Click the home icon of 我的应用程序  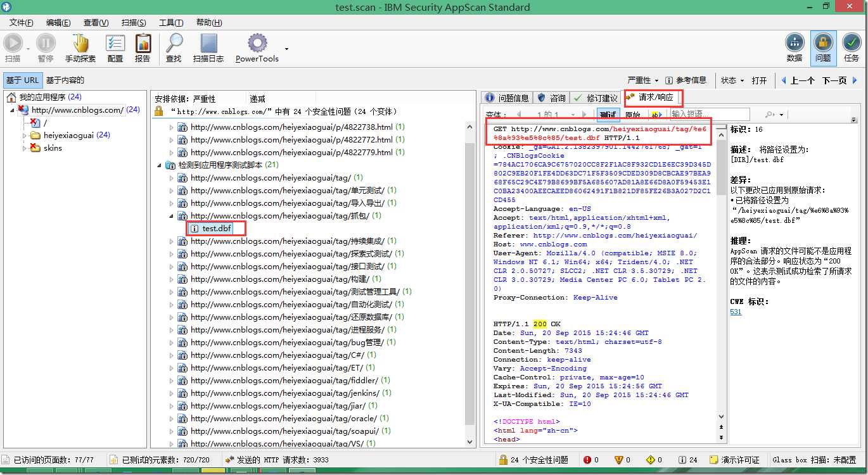11,97
